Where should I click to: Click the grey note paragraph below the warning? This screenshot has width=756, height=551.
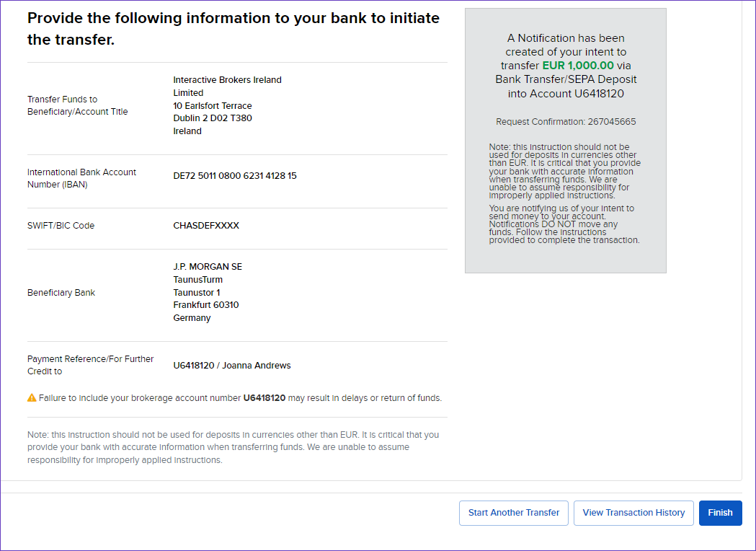(x=234, y=447)
